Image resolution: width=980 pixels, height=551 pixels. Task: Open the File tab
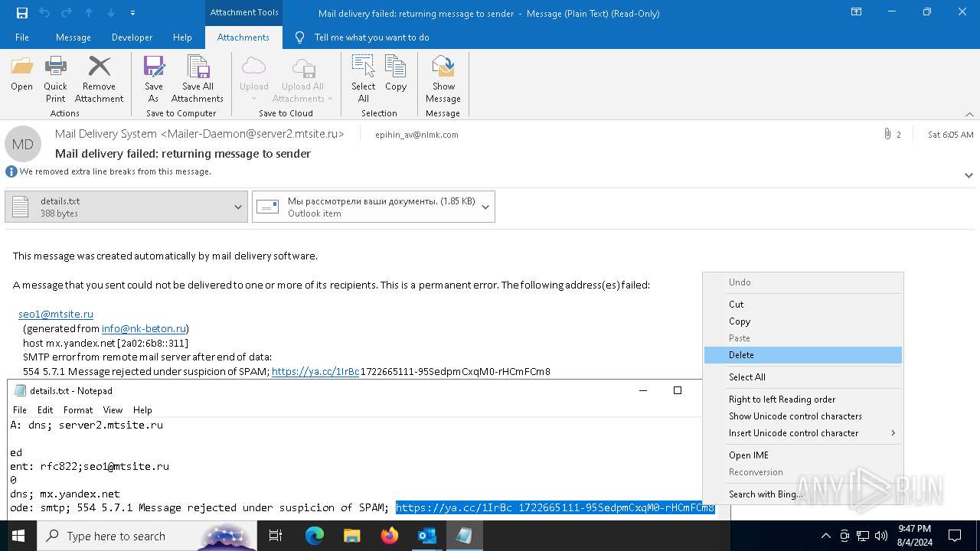[22, 37]
